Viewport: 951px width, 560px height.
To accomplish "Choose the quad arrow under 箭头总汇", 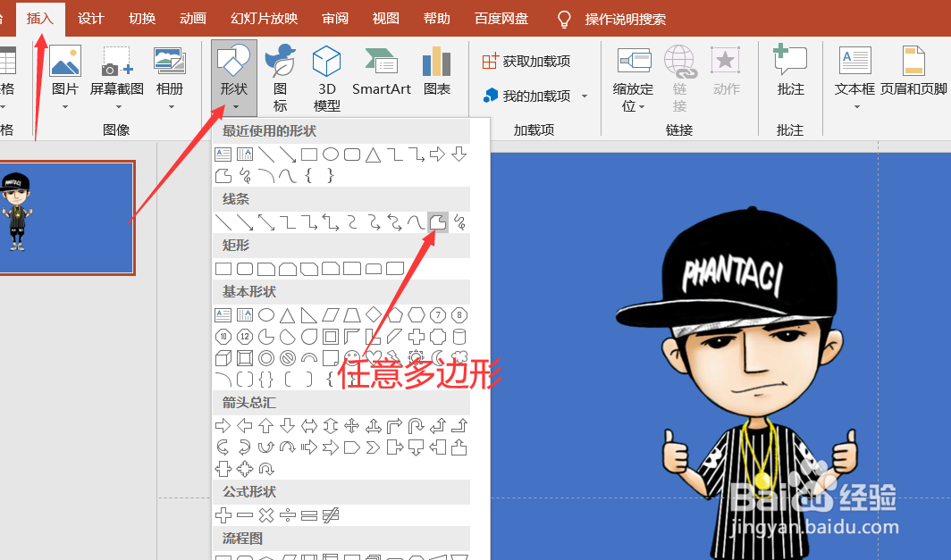I will point(352,426).
